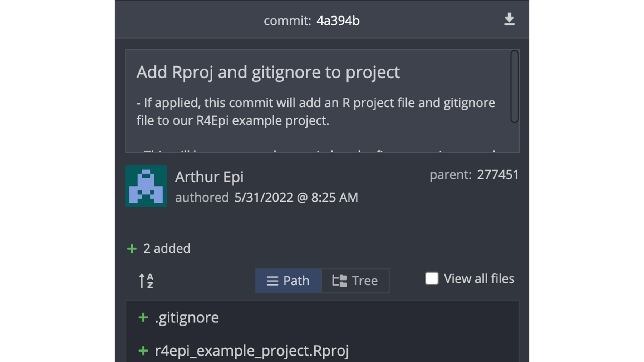This screenshot has width=644, height=362.
Task: Click the green plus beside r4epi_example_project.Rproj
Action: click(x=143, y=351)
